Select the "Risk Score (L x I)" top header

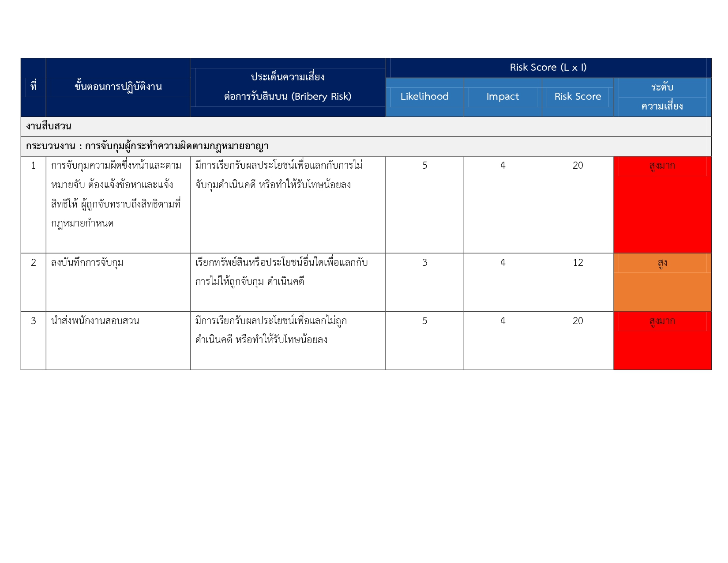[x=548, y=68]
